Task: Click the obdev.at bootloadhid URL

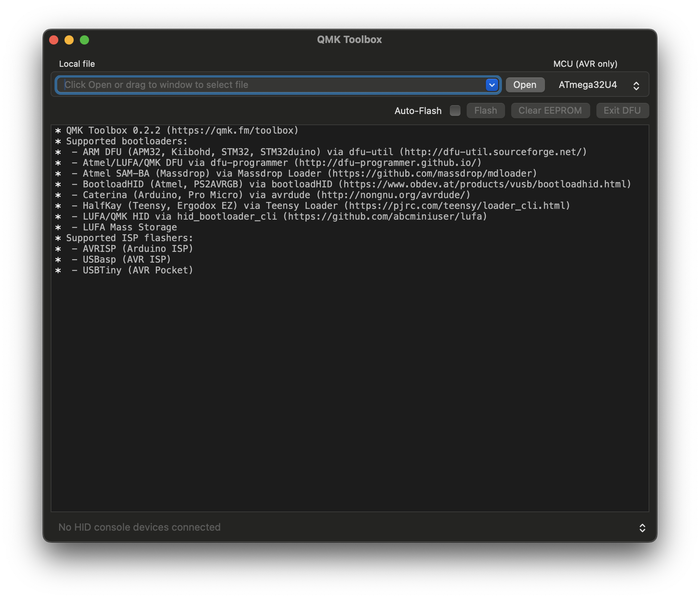Action: coord(485,184)
